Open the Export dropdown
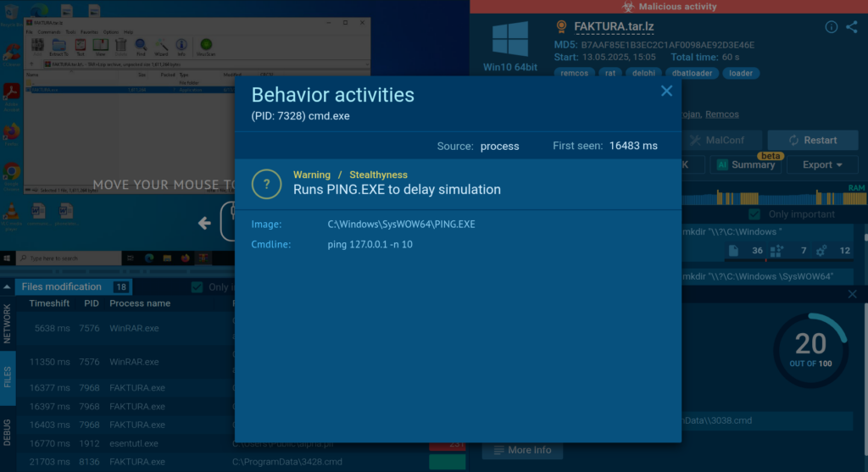This screenshot has height=472, width=868. (x=822, y=165)
